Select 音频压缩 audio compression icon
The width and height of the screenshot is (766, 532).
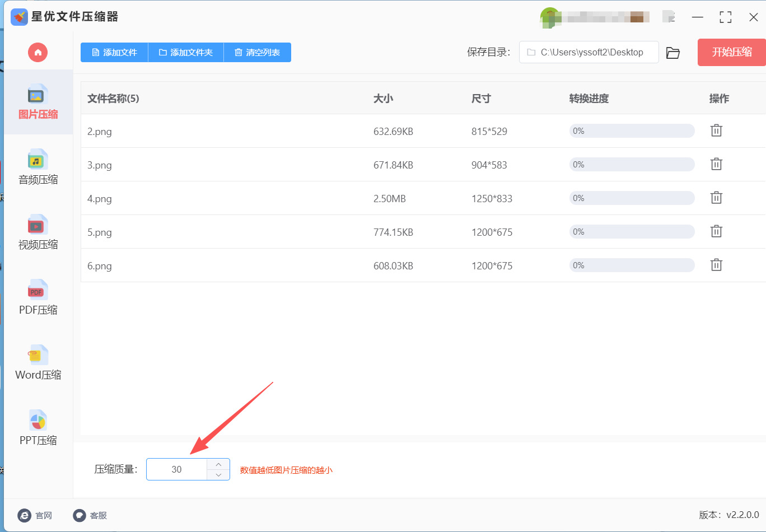(x=38, y=160)
